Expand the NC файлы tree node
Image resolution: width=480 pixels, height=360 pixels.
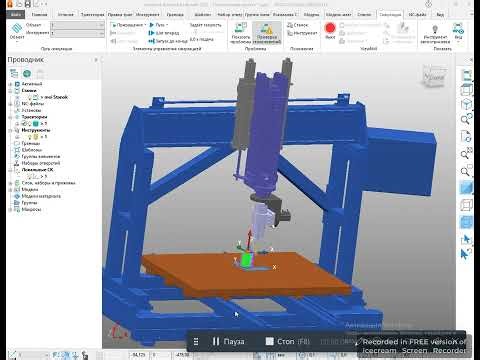[10, 104]
